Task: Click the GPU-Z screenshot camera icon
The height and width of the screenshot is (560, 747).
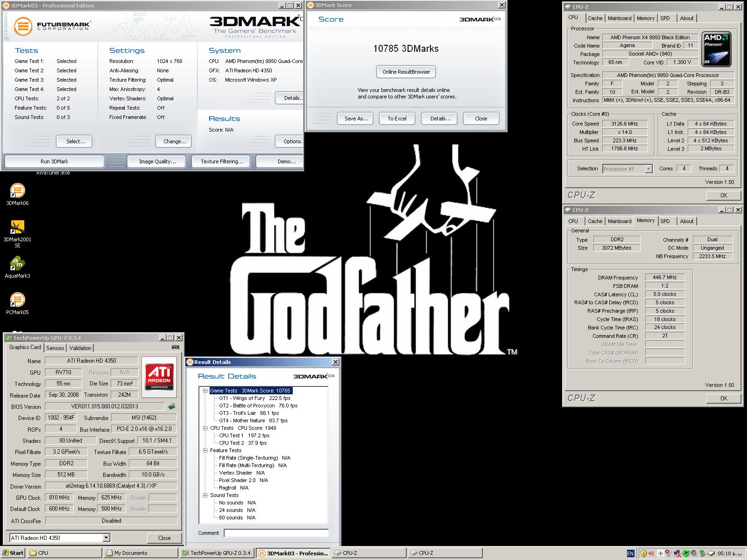Action: point(175,347)
